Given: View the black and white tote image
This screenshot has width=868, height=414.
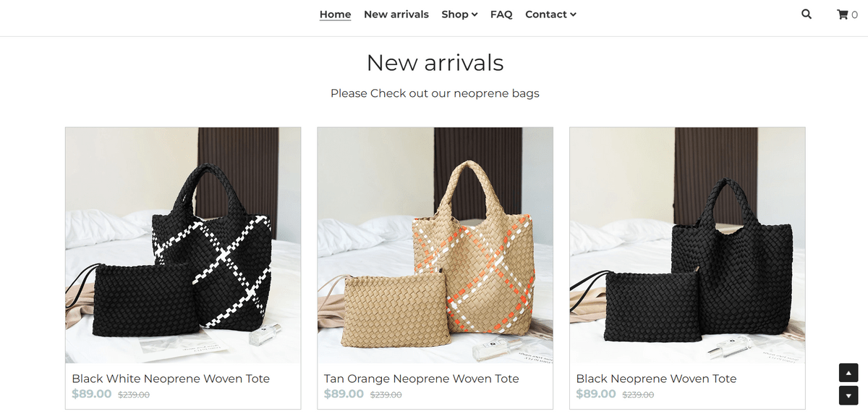Looking at the screenshot, I should (x=183, y=245).
